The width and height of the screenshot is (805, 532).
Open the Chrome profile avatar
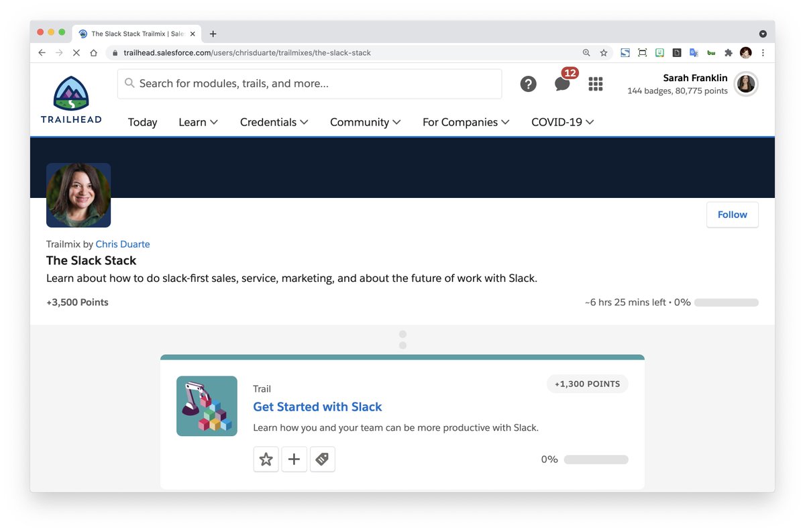point(746,52)
